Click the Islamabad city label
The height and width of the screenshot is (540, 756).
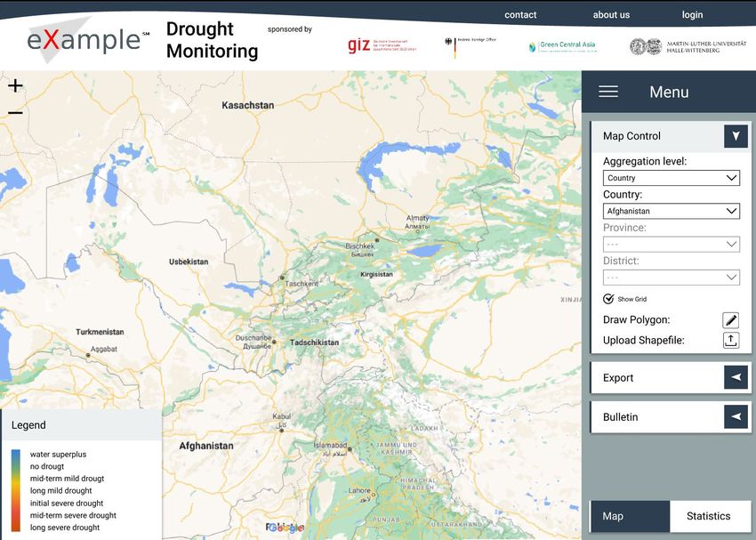point(330,449)
